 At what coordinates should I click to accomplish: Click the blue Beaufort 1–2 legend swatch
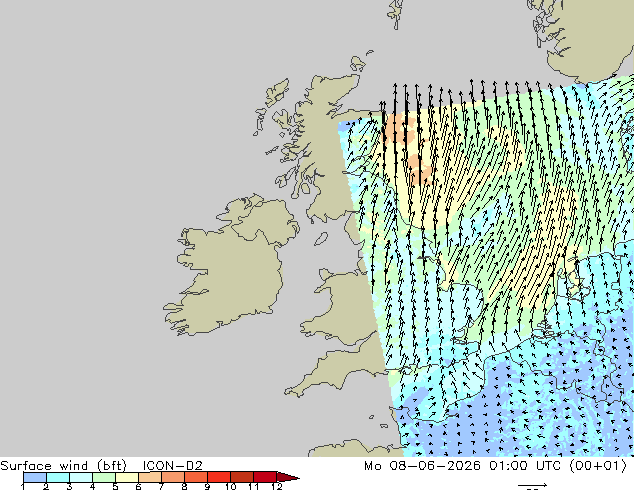35,477
